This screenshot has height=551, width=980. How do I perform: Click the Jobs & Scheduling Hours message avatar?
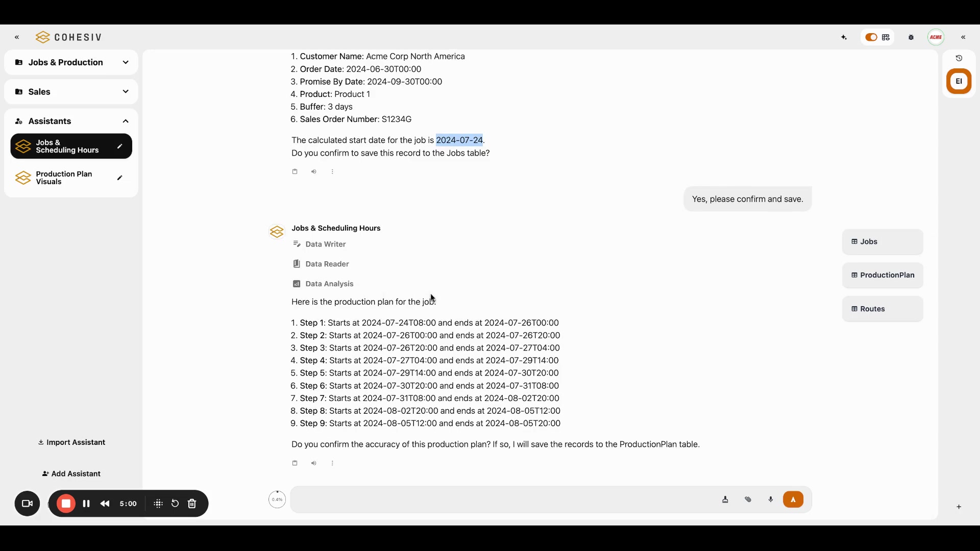coord(277,232)
